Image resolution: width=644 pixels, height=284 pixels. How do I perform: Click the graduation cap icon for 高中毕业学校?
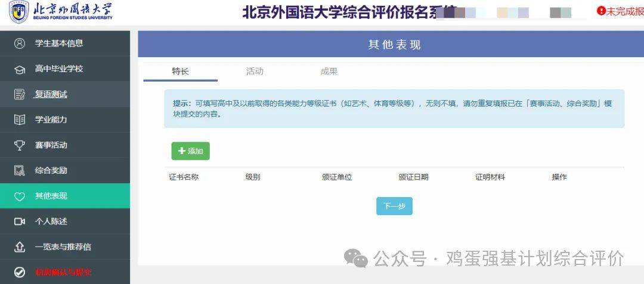pyautogui.click(x=20, y=69)
